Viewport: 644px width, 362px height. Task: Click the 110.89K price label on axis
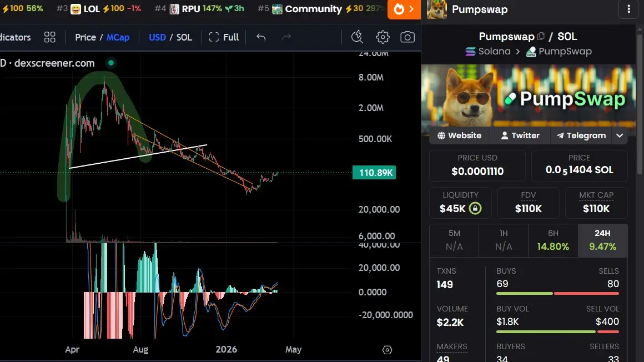click(374, 173)
